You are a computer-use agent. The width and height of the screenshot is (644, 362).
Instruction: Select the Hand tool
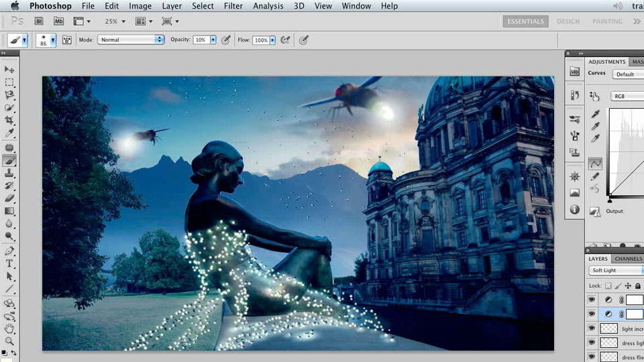(9, 328)
